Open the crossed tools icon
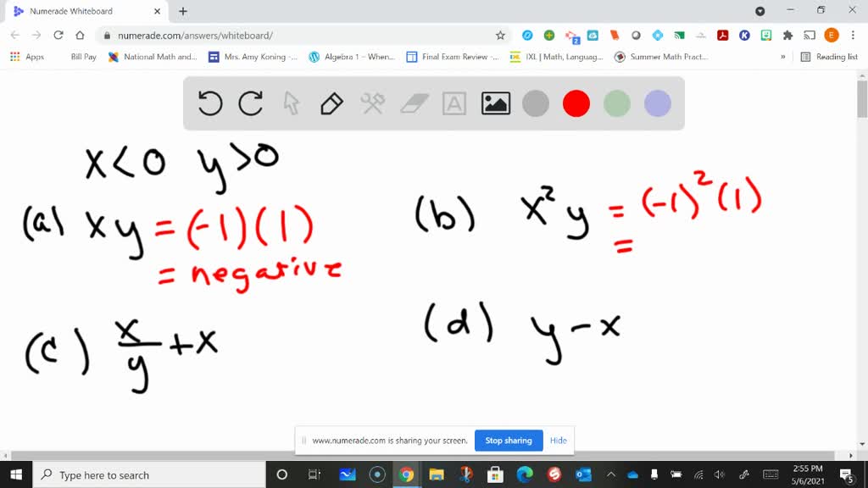The height and width of the screenshot is (488, 868). click(373, 103)
